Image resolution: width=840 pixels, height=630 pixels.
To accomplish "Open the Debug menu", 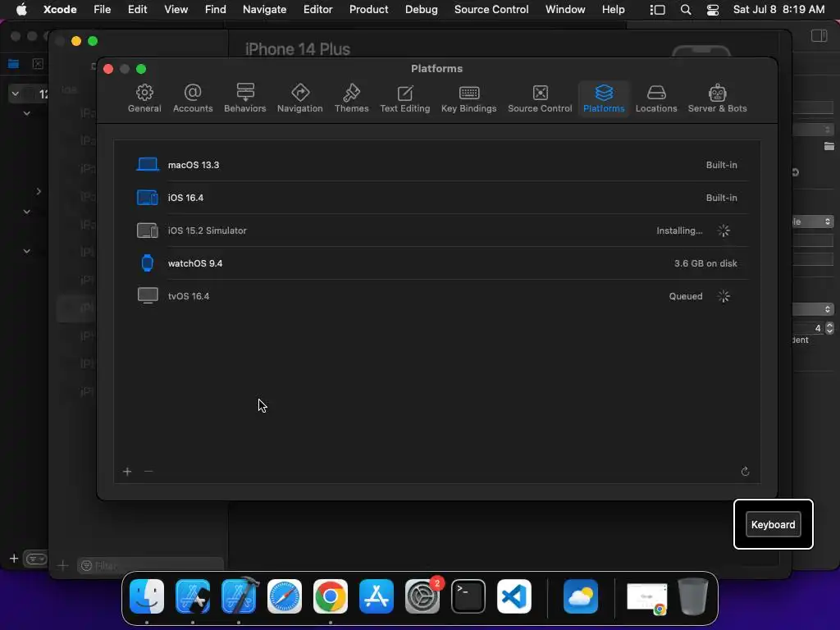I will click(421, 10).
